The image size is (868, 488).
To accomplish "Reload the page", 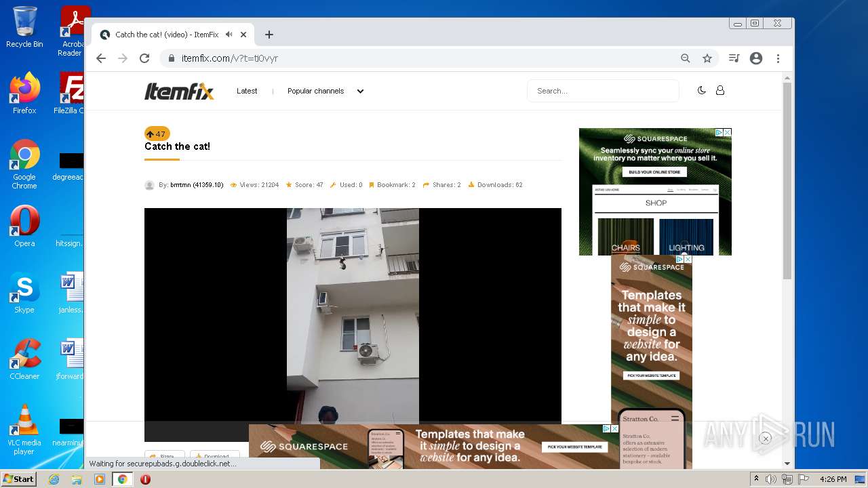I will 144,58.
